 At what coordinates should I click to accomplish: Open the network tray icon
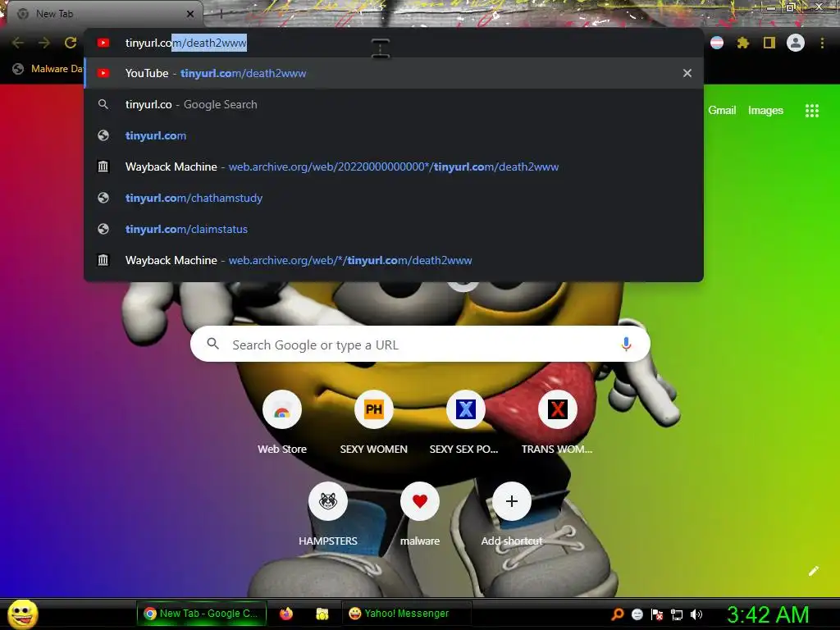[677, 614]
